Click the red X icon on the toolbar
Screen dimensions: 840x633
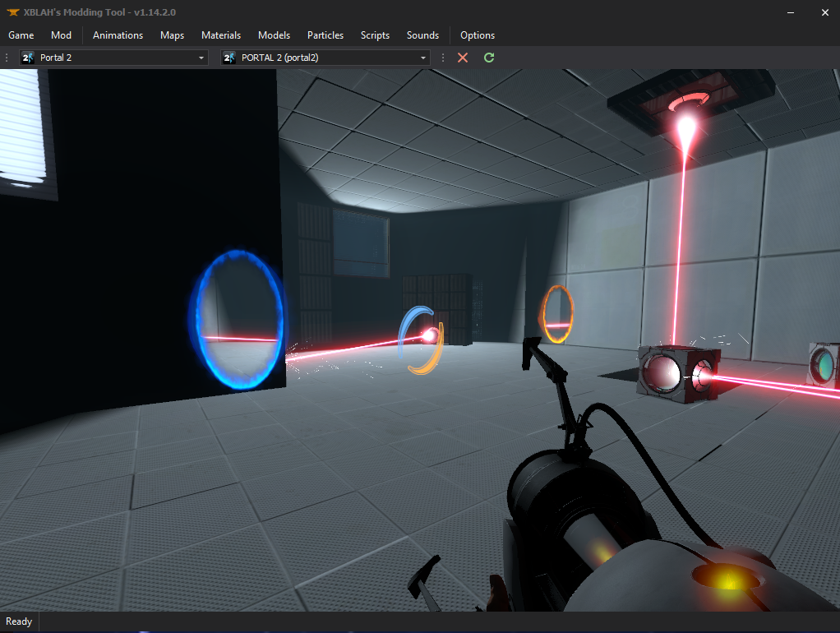(462, 58)
